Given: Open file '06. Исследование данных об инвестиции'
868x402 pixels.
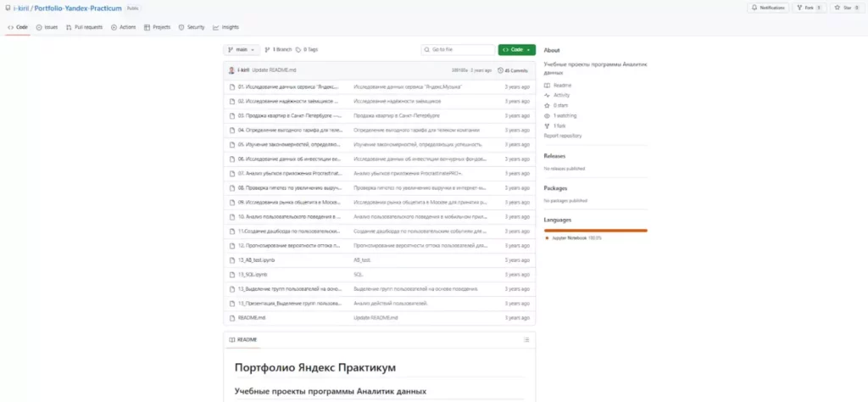Looking at the screenshot, I should point(290,159).
